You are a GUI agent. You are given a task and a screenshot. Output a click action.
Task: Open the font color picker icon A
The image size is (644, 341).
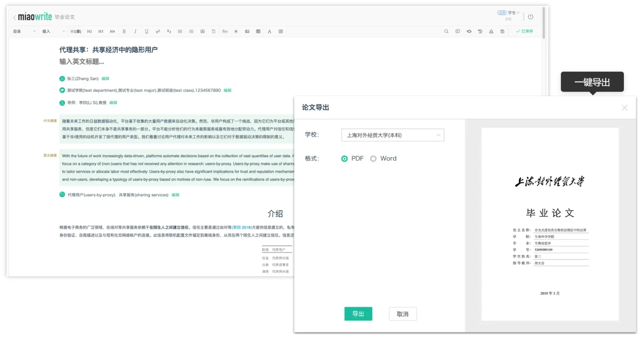point(269,31)
